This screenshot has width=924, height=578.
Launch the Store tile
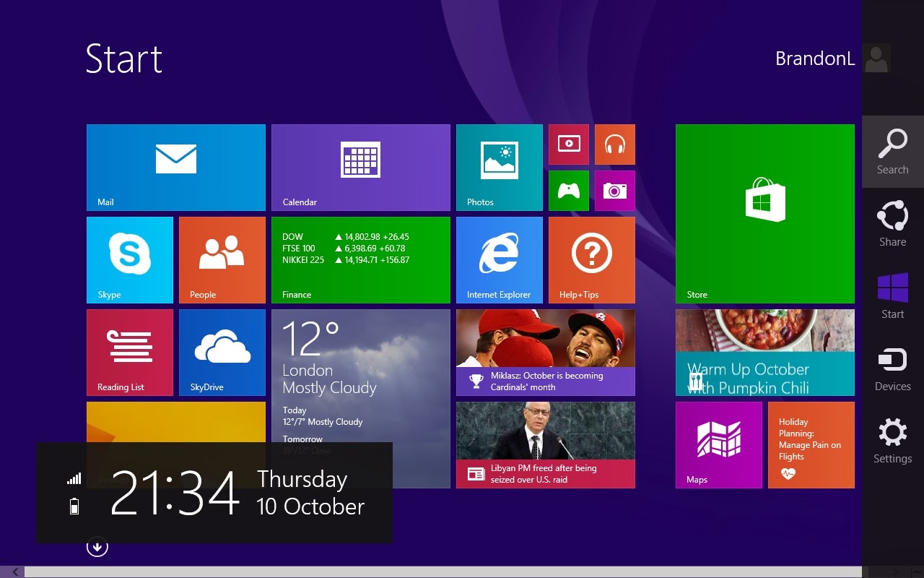click(765, 214)
